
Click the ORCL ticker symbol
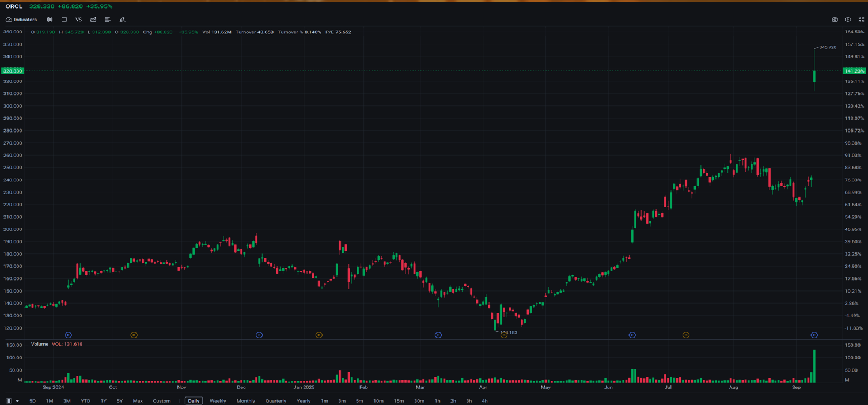click(x=14, y=6)
